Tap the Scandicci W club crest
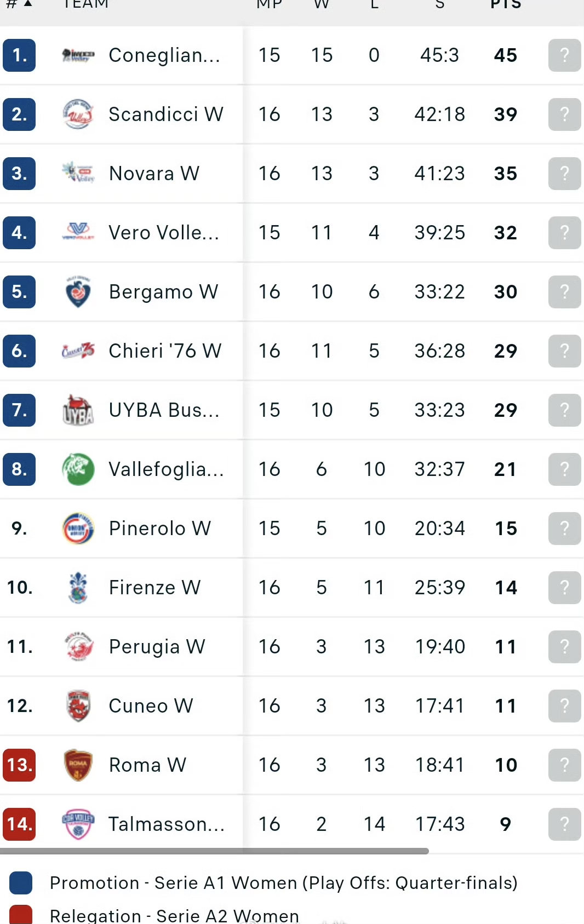The image size is (584, 924). [78, 114]
